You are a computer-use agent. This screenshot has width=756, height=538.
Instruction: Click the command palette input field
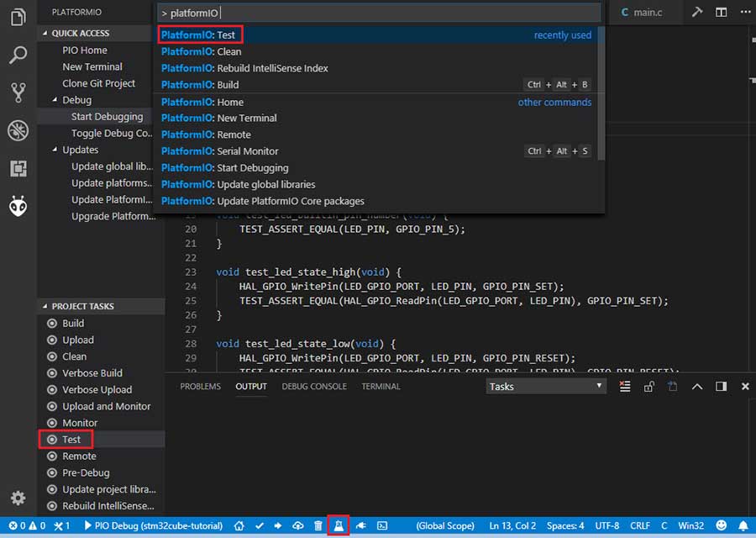[378, 13]
